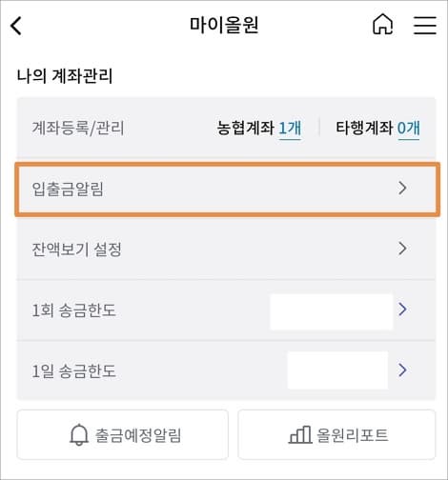Select the 1회 송금한도 row label

coord(73,310)
